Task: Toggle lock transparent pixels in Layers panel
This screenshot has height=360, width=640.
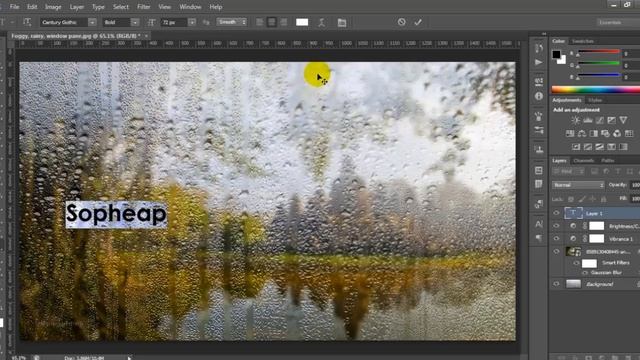Action: (571, 199)
